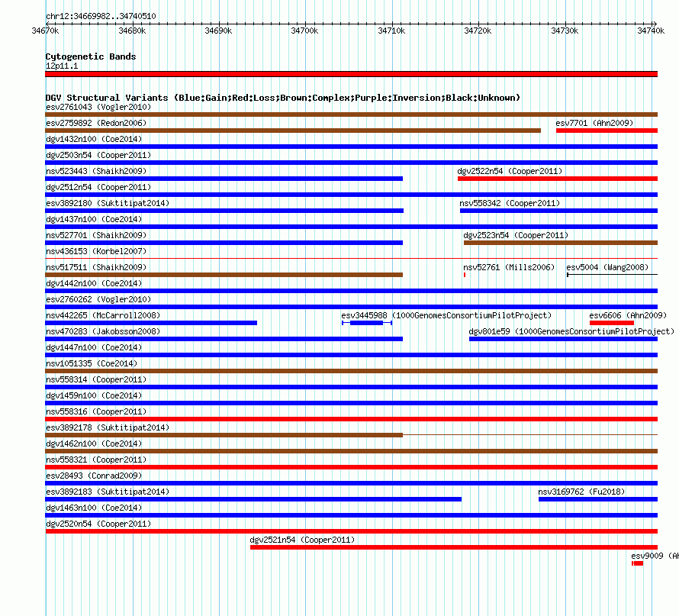This screenshot has height=616, width=679.
Task: Click the nsv558321 (Cooper2011) label
Action: (x=96, y=460)
